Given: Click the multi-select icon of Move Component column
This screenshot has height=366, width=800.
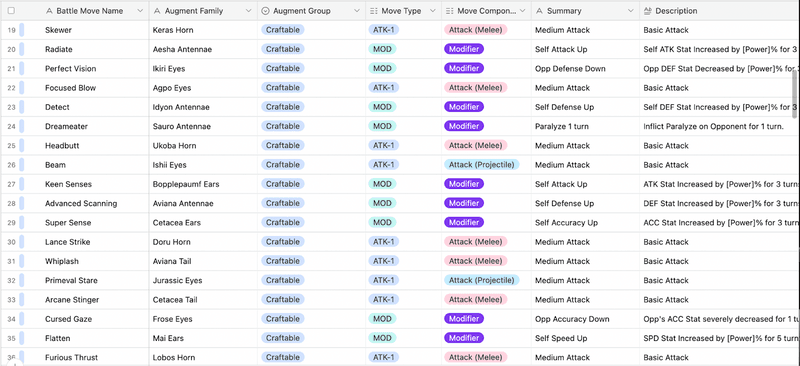Looking at the screenshot, I should click(449, 11).
